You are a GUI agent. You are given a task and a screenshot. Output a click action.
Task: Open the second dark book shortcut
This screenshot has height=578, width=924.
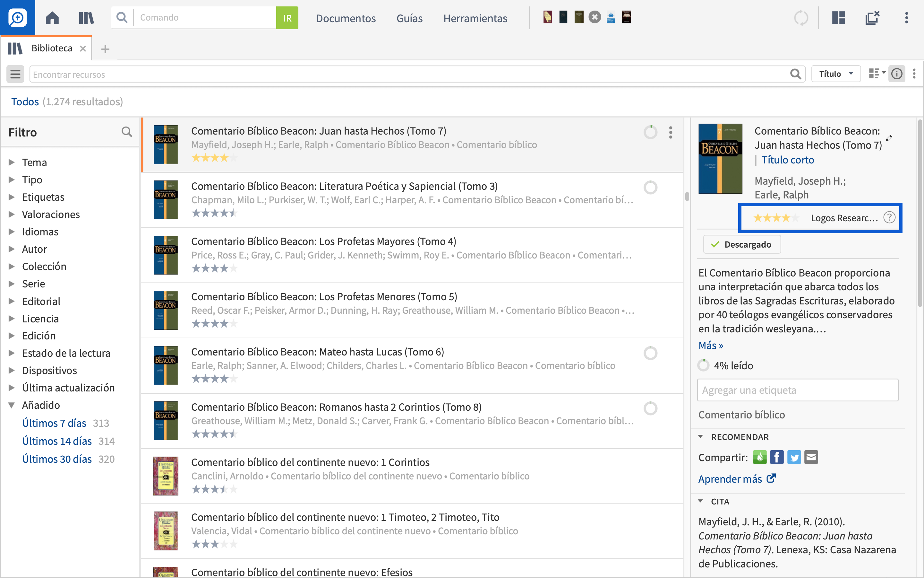[x=563, y=17]
